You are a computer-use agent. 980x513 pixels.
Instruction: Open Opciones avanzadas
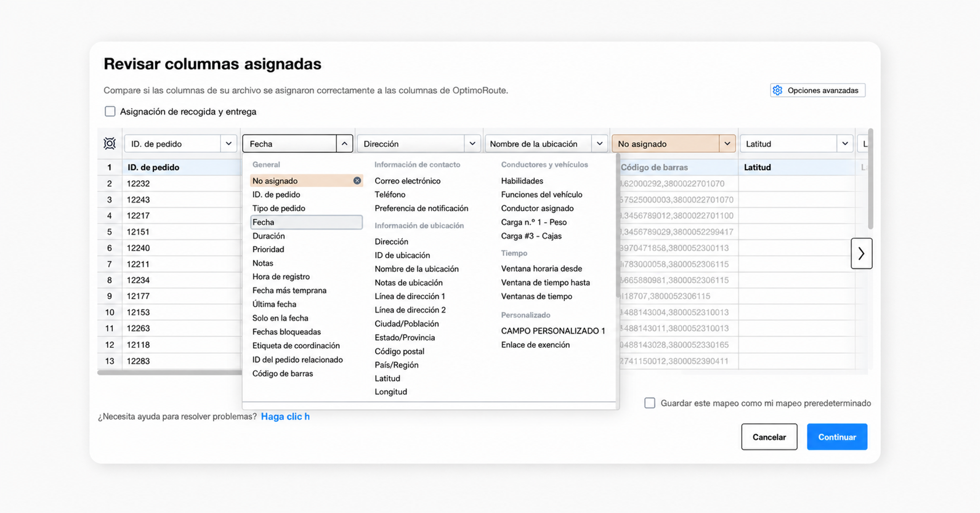pos(818,90)
